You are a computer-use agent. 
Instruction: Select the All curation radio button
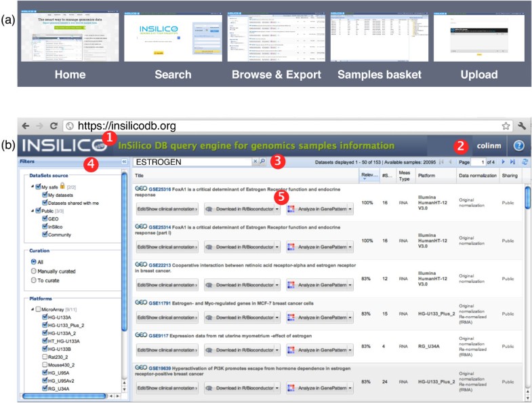34,262
